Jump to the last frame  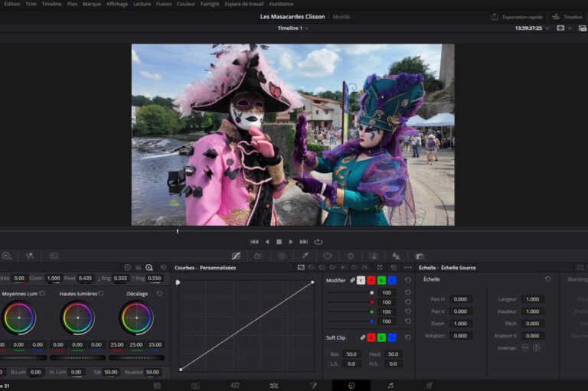pyautogui.click(x=304, y=242)
